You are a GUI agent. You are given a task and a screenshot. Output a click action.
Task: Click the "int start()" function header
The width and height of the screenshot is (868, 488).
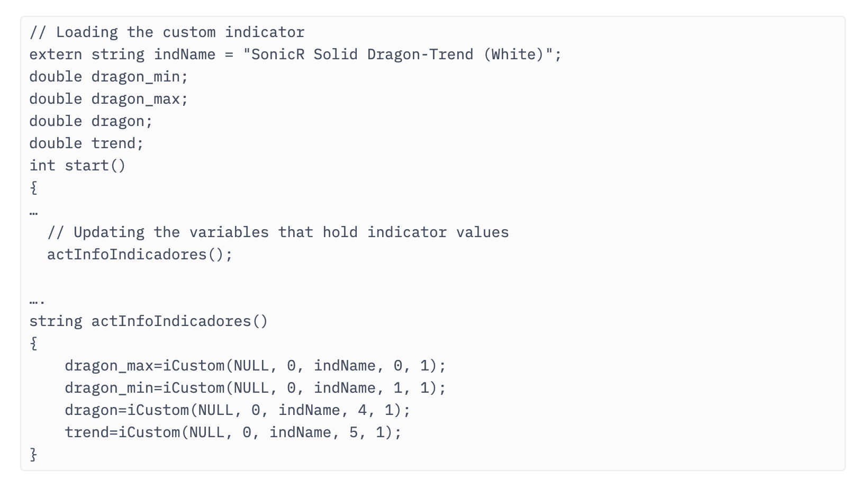pos(78,166)
